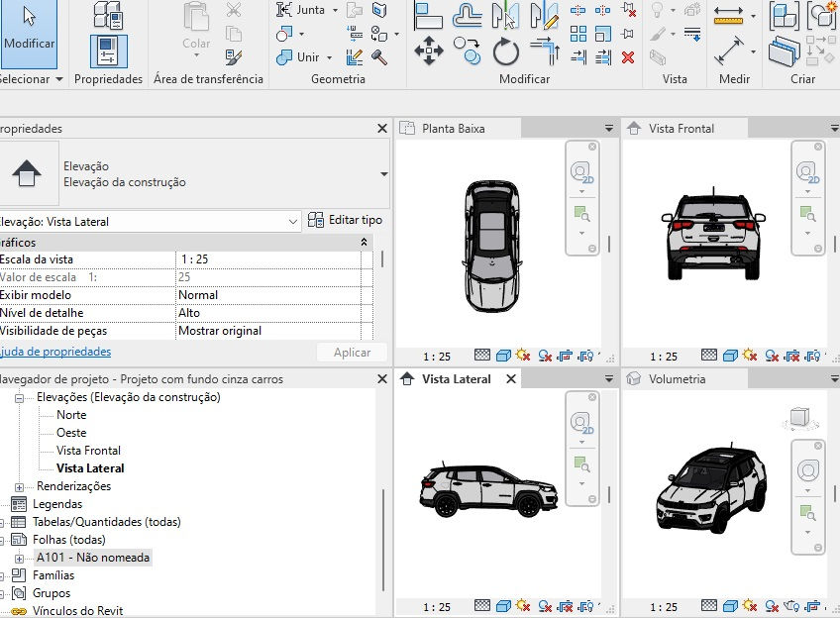This screenshot has width=840, height=618.
Task: Select Trim/Extend Single Element tool
Action: [578, 56]
